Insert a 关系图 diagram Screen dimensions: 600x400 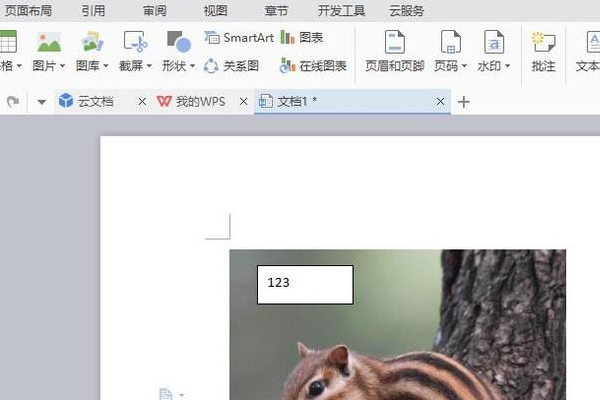[231, 66]
